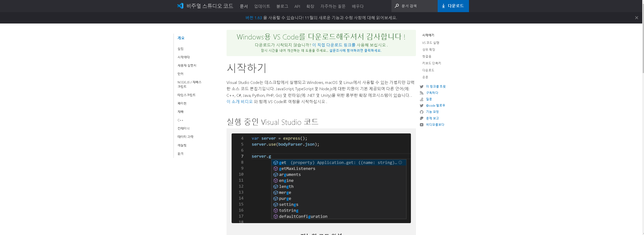Click the search magnifier icon
This screenshot has width=644, height=235.
397,6
